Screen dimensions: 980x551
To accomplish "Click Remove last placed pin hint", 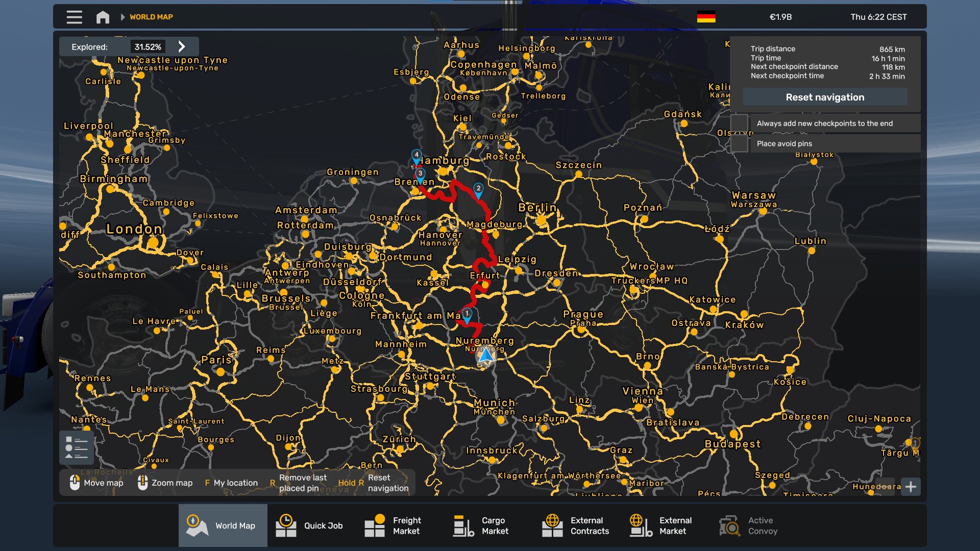I will tap(298, 483).
